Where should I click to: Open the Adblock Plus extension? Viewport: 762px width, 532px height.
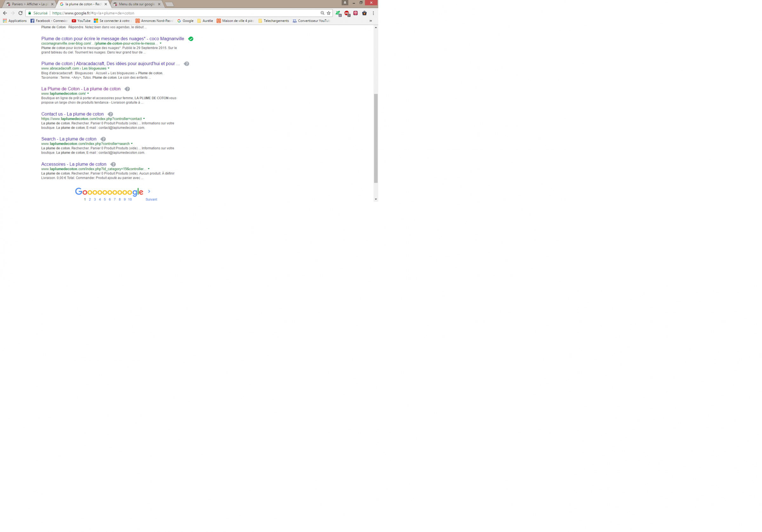pyautogui.click(x=347, y=13)
